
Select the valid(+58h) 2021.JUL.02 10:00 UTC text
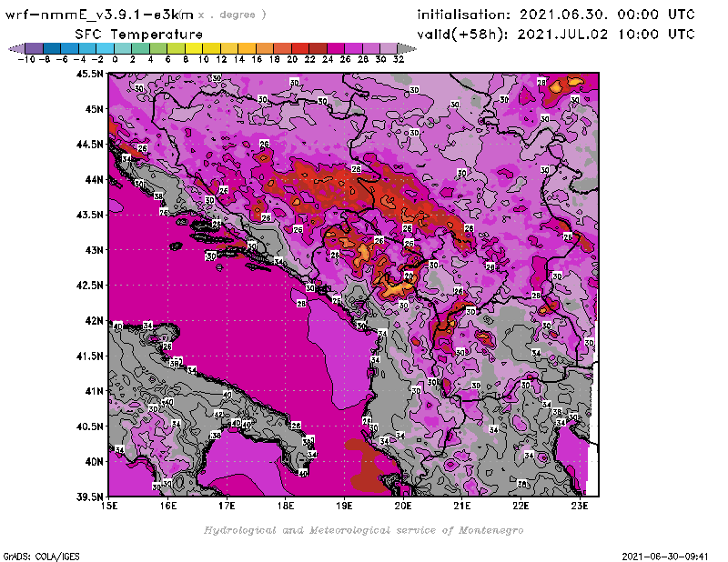556,35
